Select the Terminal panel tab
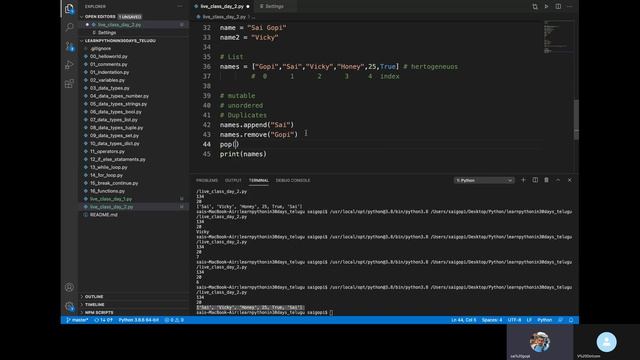 (259, 180)
